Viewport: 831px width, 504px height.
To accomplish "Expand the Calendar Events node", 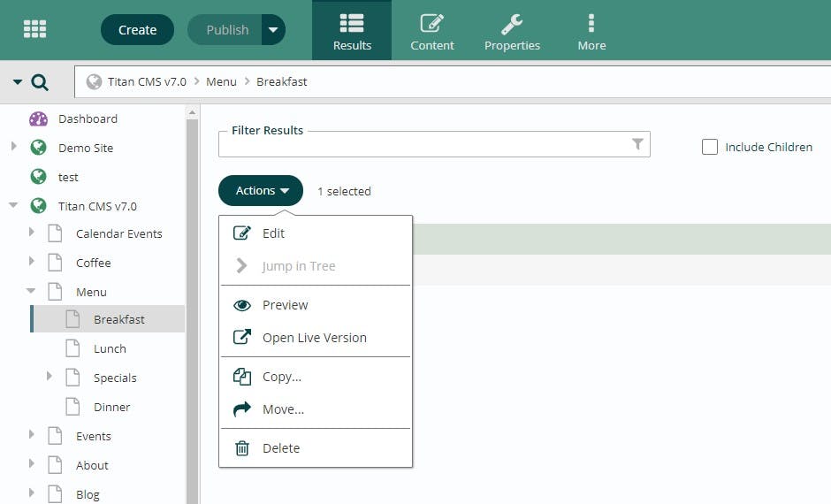I will (x=31, y=232).
